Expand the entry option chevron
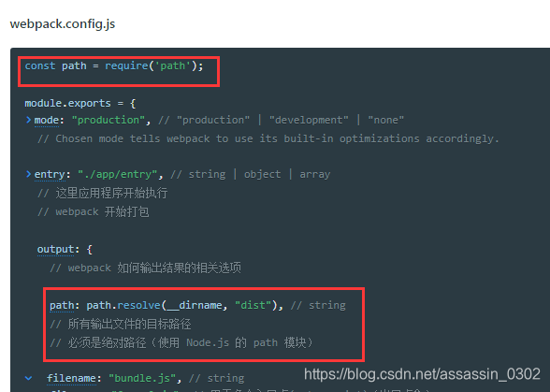This screenshot has height=392, width=550. point(28,174)
